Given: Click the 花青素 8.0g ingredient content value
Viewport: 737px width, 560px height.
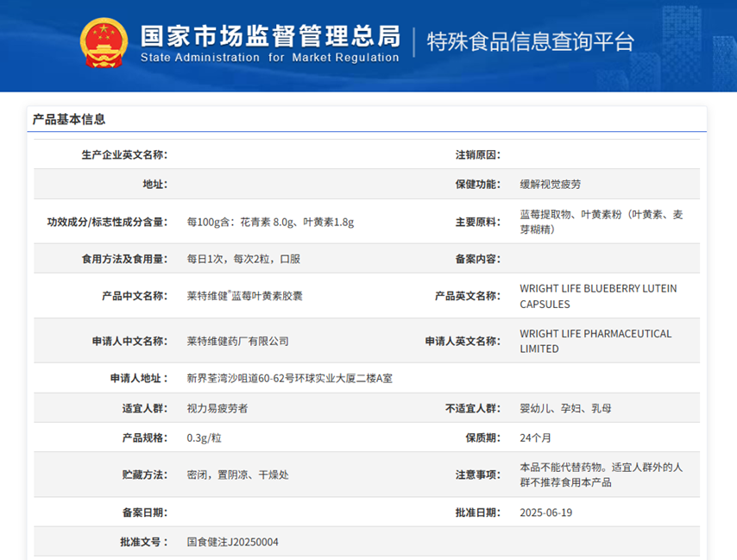Looking at the screenshot, I should click(x=270, y=222).
